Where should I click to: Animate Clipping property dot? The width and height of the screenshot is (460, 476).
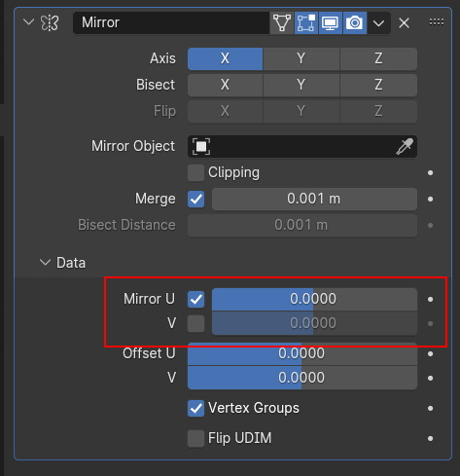pos(431,173)
